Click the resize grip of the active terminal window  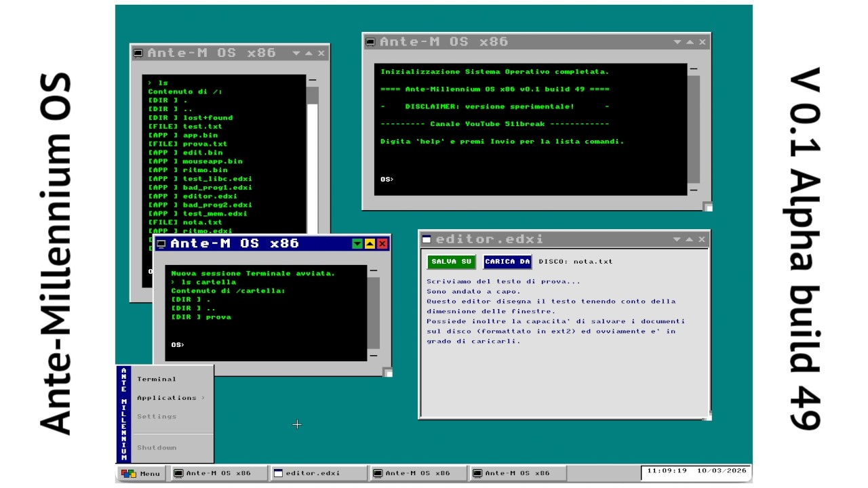[388, 372]
